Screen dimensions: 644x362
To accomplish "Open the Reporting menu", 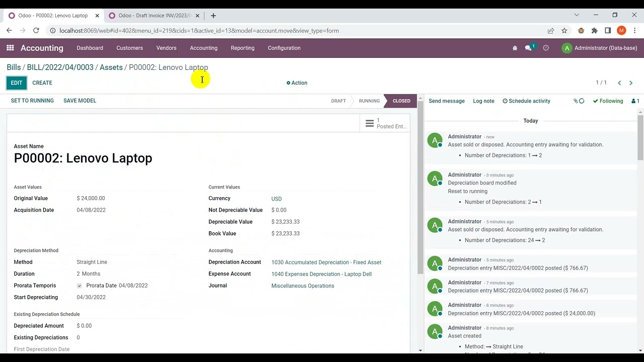I will click(243, 48).
